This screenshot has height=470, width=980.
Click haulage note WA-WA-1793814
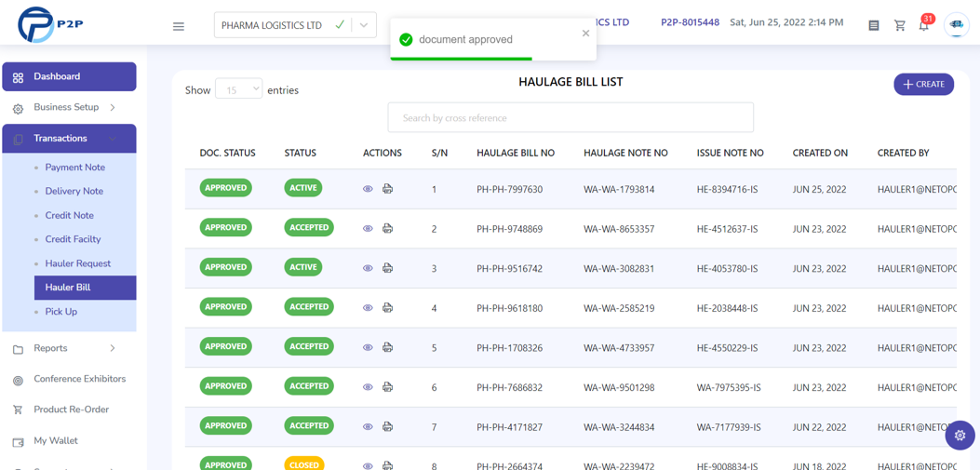click(619, 189)
